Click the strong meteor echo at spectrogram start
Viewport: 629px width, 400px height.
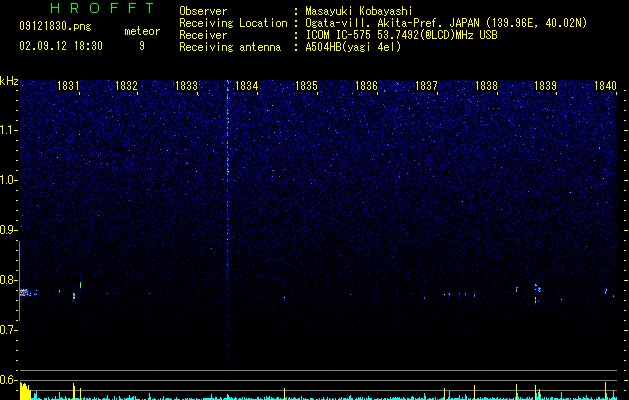coord(25,292)
